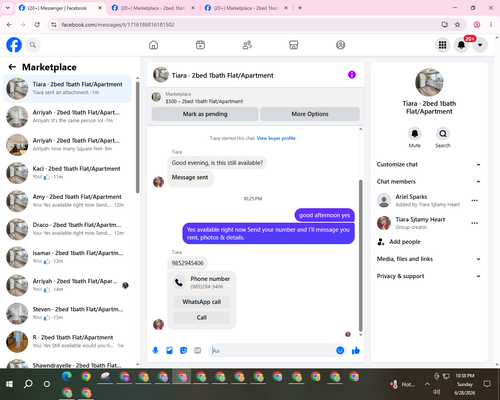Open the Isamar conversation
This screenshot has height=400, width=500.
(x=67, y=257)
